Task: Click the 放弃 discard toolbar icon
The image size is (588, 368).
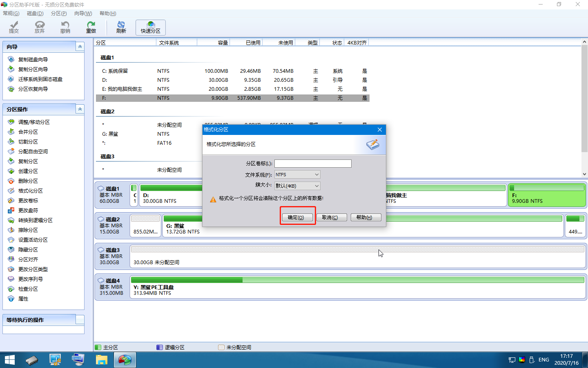Action: pos(40,27)
